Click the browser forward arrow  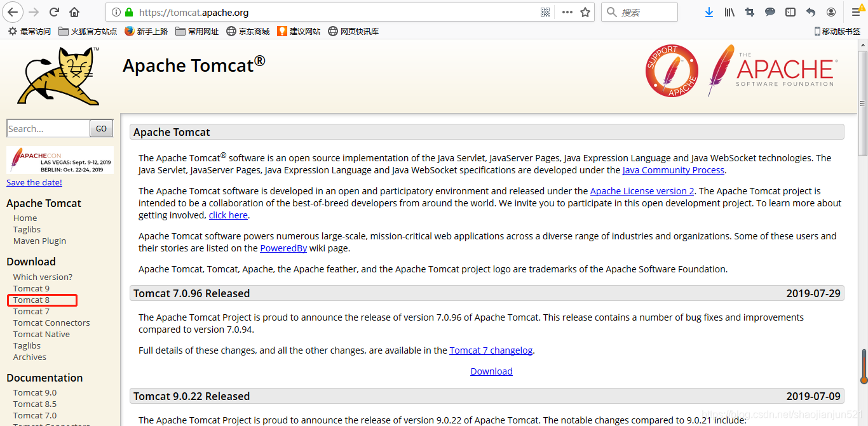tap(34, 12)
